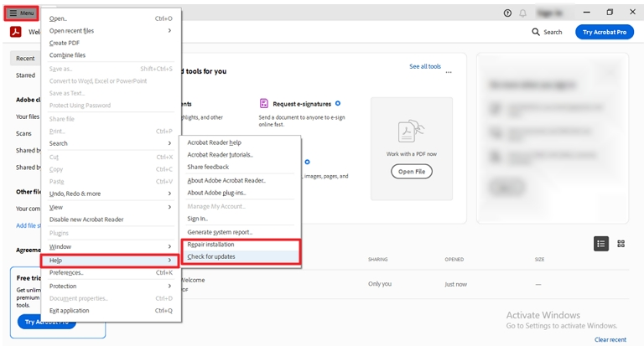The image size is (644, 346).
Task: Sort by SIZE column header
Action: (539, 260)
